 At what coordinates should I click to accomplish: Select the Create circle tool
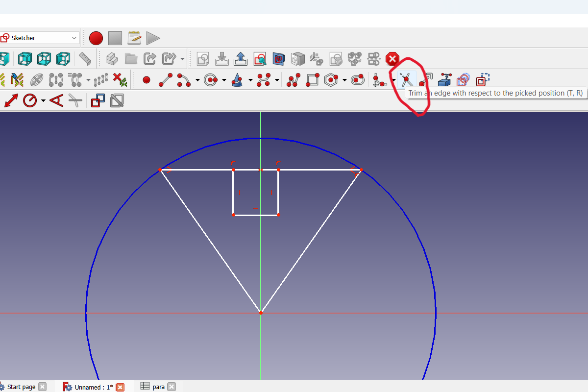click(x=211, y=79)
